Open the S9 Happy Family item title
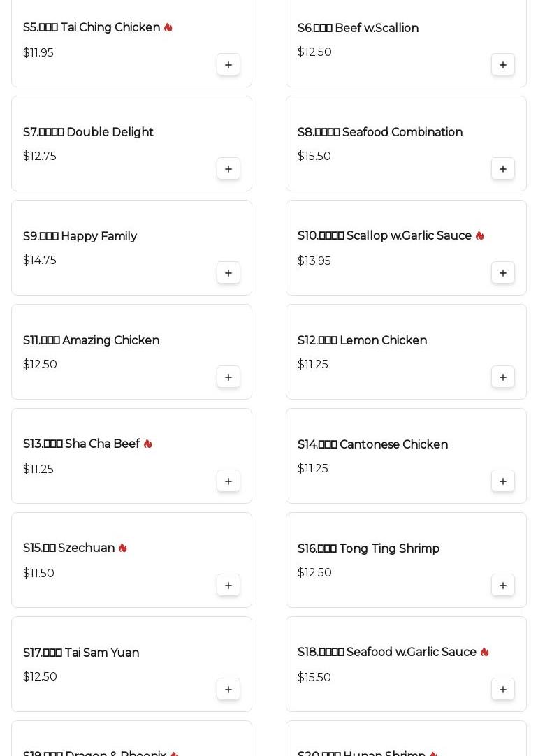This screenshot has height=756, width=538. pyautogui.click(x=80, y=237)
